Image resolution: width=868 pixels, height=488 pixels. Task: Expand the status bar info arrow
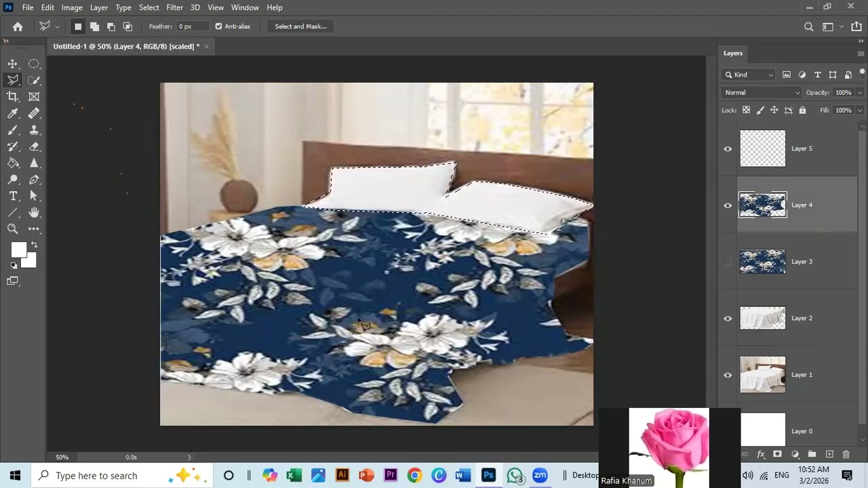(x=189, y=457)
